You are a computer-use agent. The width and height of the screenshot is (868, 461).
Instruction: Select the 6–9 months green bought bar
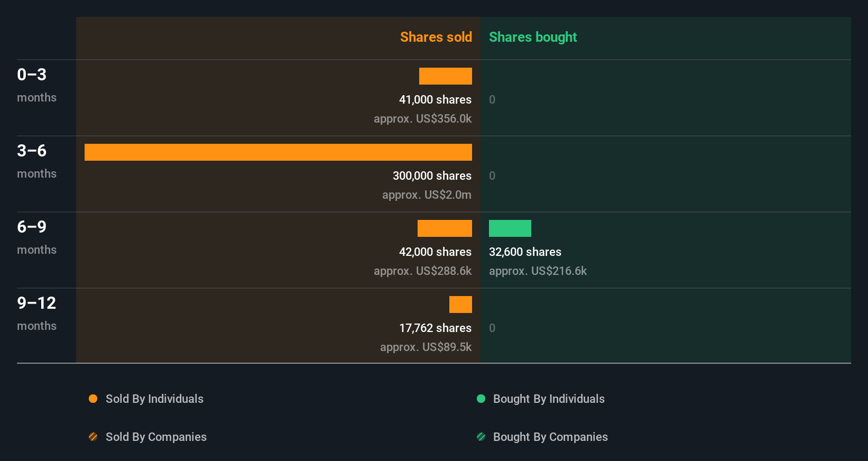pyautogui.click(x=510, y=228)
